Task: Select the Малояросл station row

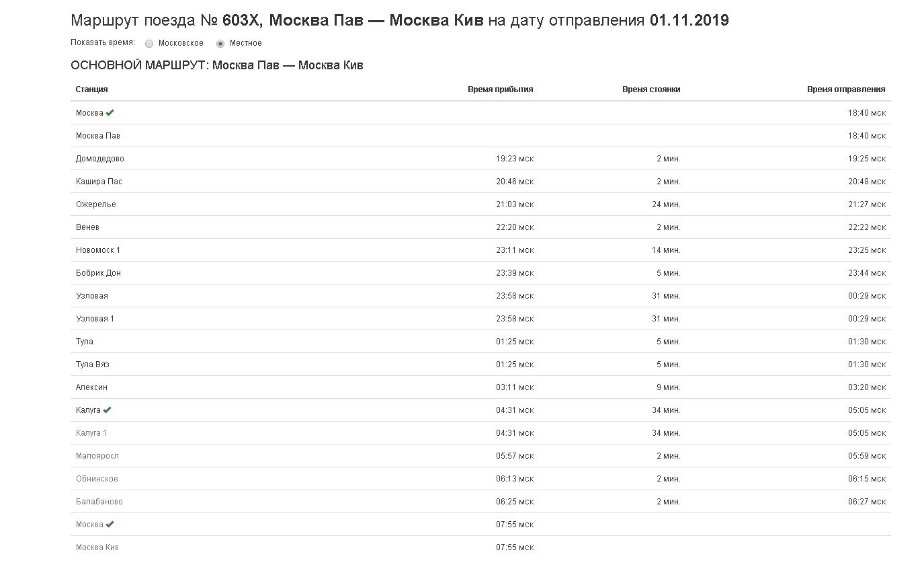Action: [x=97, y=456]
